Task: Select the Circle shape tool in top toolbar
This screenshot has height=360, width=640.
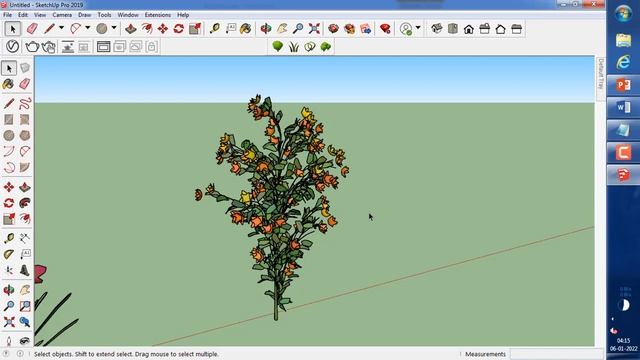Action: point(102,29)
